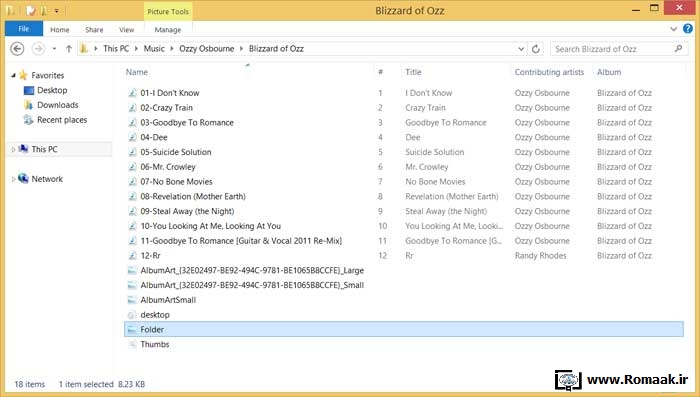Refresh the Blizzard of Ozz folder
Viewport: 700px width, 397px height.
(536, 49)
